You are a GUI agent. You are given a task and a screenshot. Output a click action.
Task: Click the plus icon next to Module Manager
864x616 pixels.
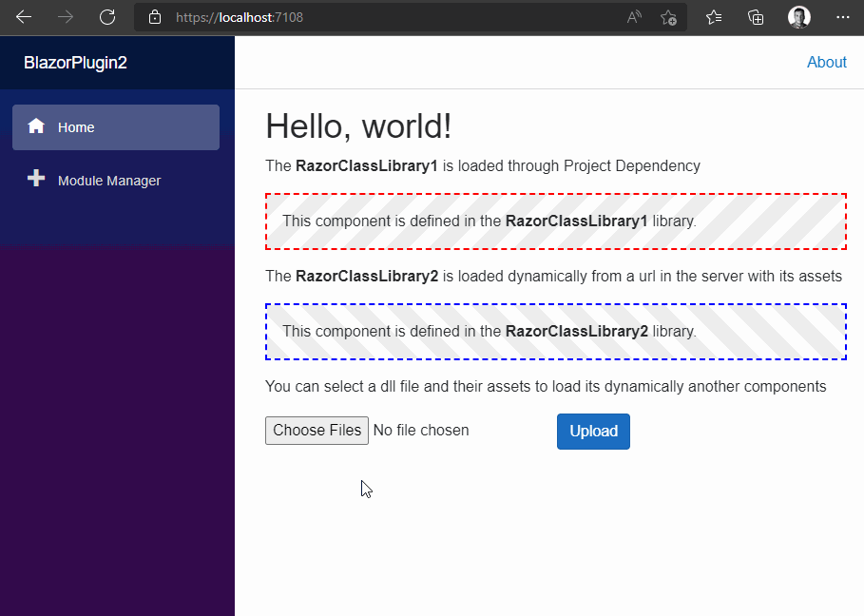35,178
